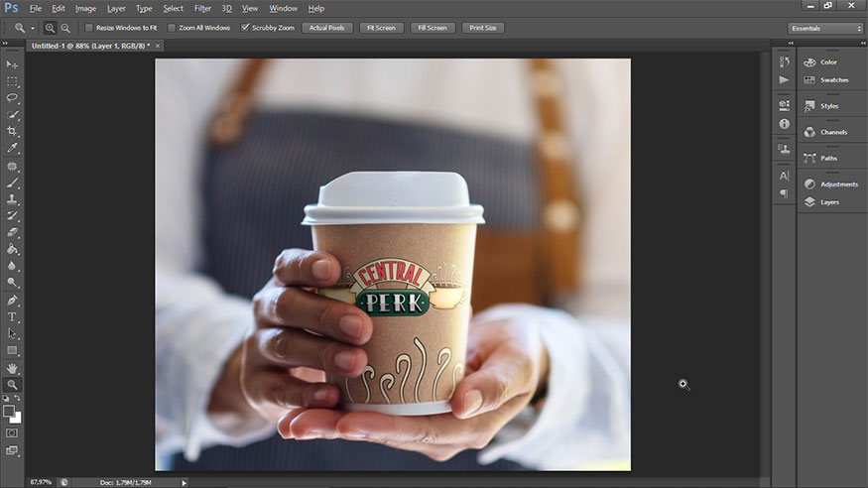The image size is (868, 488).
Task: Select the Path Selection tool
Action: coord(12,333)
